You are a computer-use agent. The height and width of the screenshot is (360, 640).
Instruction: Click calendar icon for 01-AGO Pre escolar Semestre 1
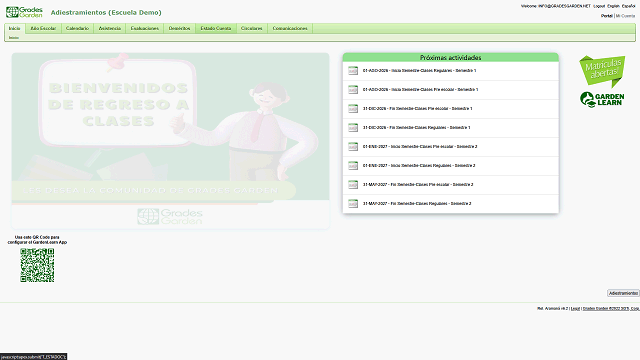(x=353, y=89)
